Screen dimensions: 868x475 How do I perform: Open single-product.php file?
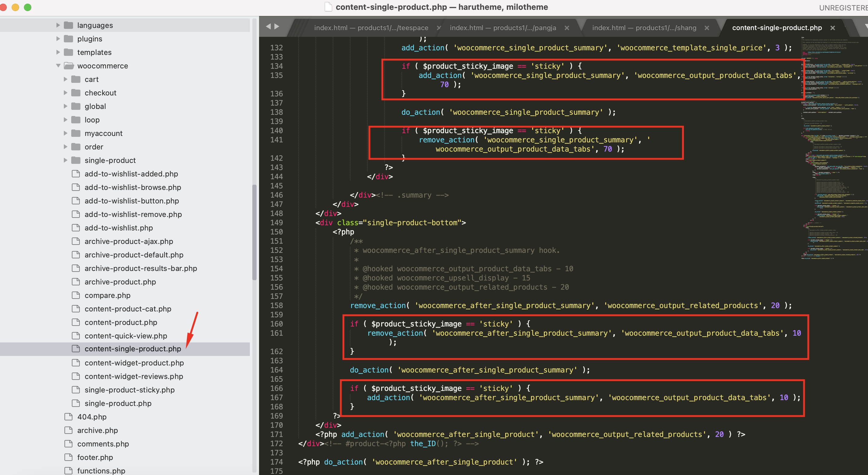pyautogui.click(x=118, y=403)
